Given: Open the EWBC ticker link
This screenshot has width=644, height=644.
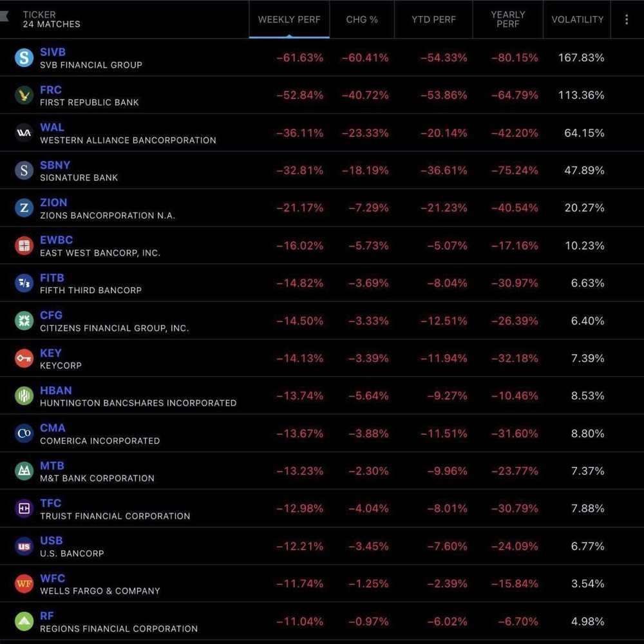Looking at the screenshot, I should (x=56, y=240).
